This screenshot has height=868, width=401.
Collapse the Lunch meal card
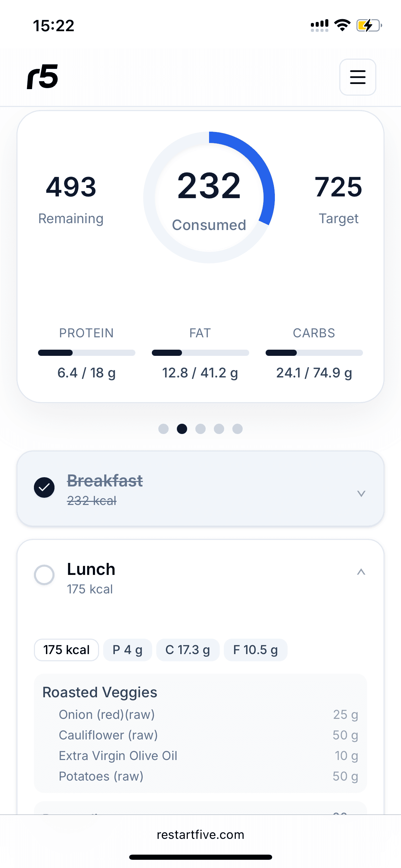pos(361,572)
